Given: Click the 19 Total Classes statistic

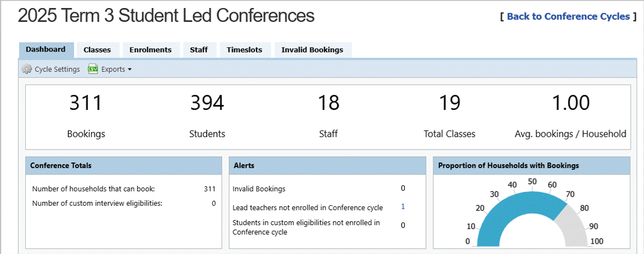Looking at the screenshot, I should 449,103.
